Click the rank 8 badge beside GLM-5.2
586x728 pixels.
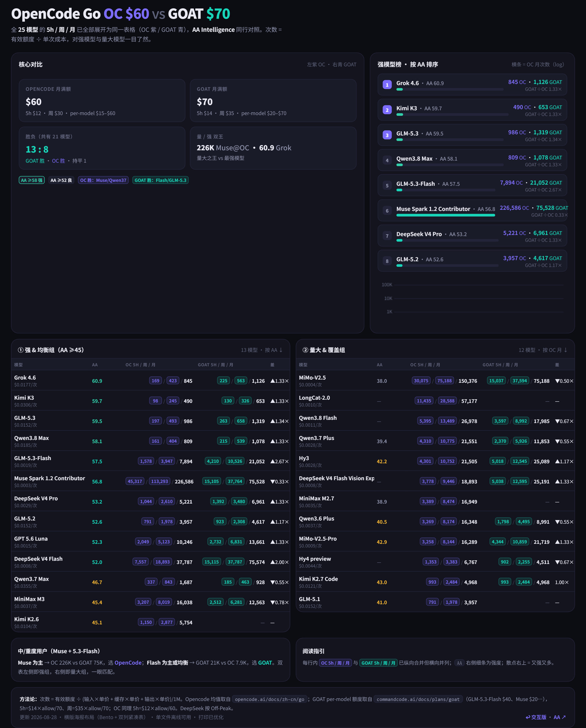point(387,261)
